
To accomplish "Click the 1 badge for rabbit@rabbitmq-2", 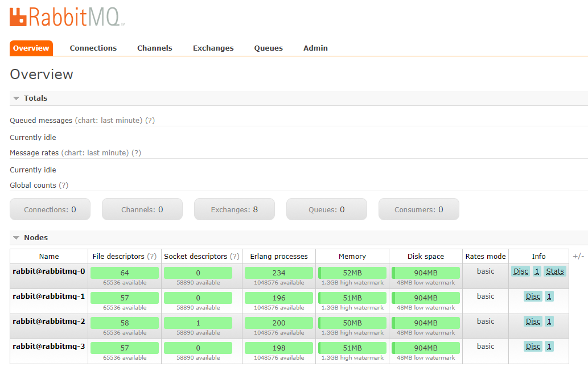I will 549,322.
